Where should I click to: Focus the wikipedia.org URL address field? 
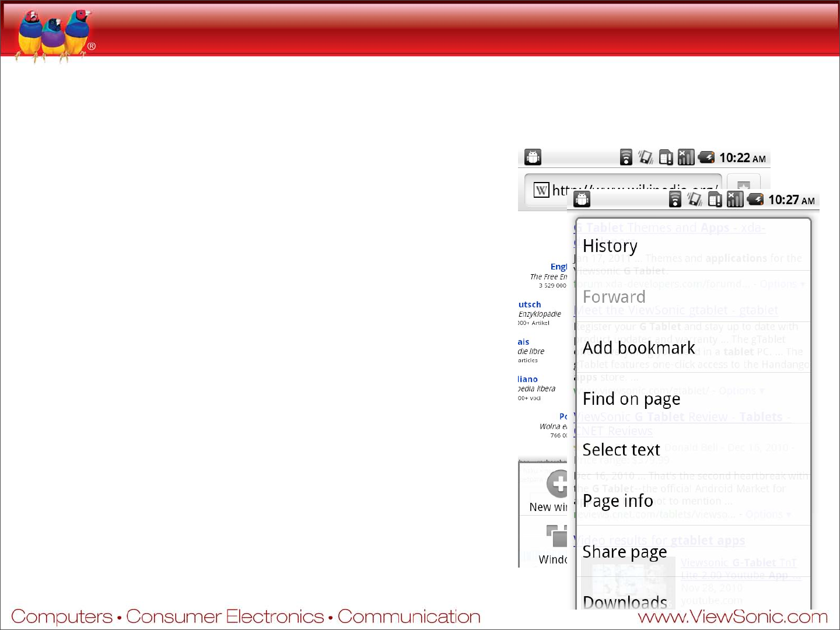click(x=623, y=190)
